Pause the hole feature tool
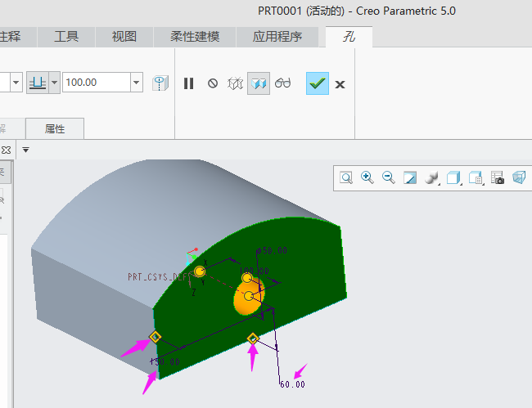Viewport: 532px width, 408px height. (188, 83)
